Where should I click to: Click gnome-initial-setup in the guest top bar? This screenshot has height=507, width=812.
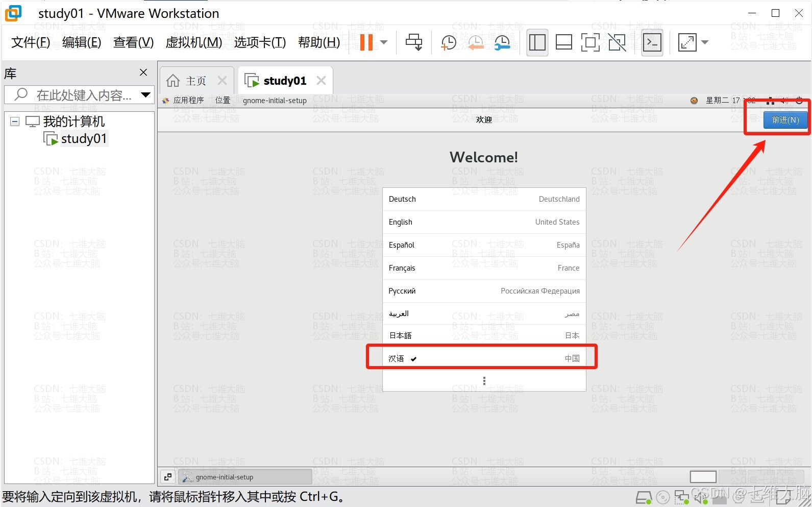click(x=275, y=101)
